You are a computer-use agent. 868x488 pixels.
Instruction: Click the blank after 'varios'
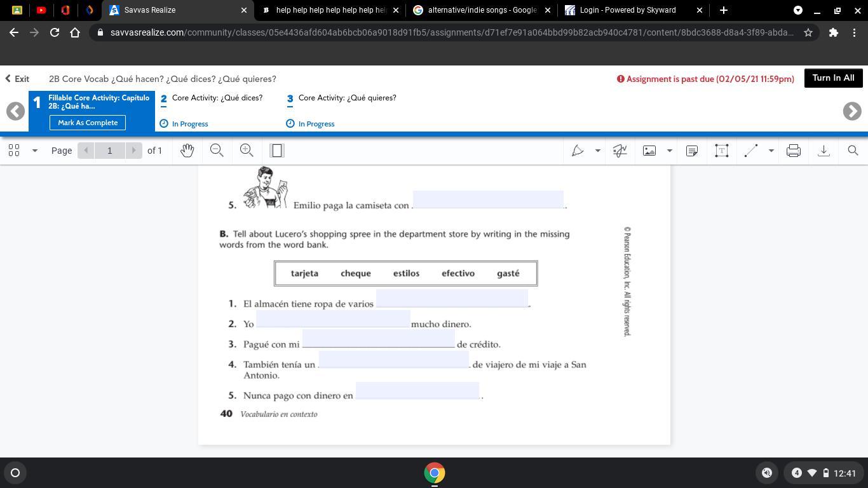coord(452,298)
